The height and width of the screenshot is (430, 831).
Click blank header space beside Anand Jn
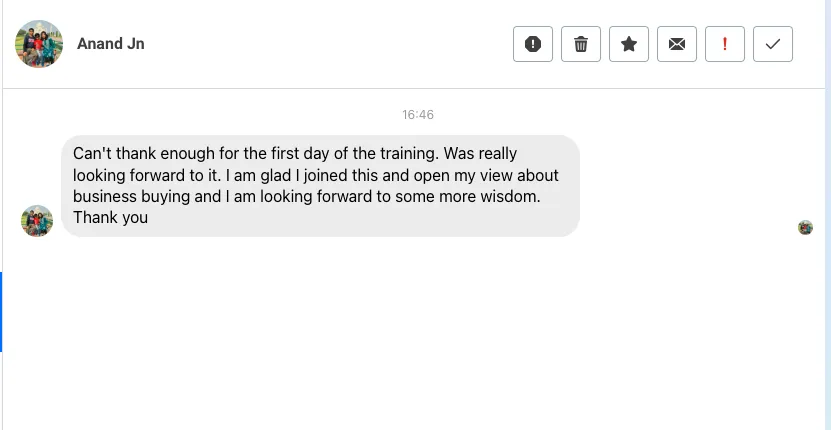[x=329, y=44]
